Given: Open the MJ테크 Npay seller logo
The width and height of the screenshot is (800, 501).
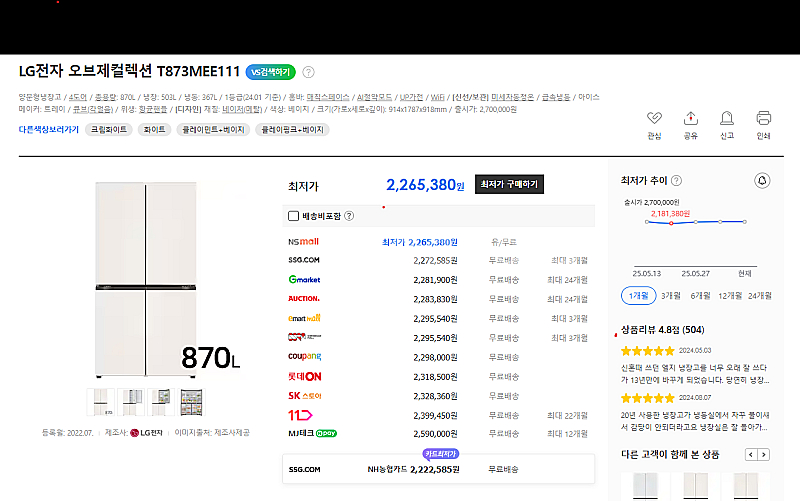Looking at the screenshot, I should point(312,434).
